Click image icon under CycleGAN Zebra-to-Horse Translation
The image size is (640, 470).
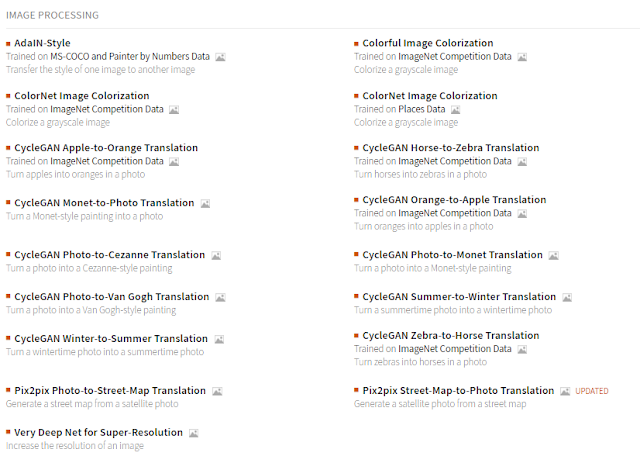[x=522, y=350]
